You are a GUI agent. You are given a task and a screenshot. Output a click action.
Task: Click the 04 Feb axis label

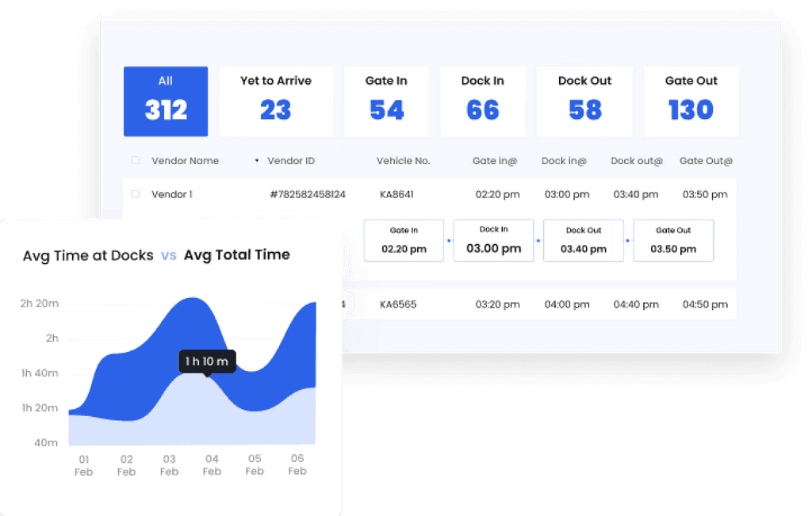pyautogui.click(x=212, y=464)
